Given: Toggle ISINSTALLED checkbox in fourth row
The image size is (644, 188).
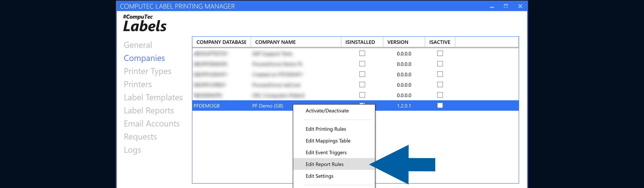Looking at the screenshot, I should tap(362, 85).
